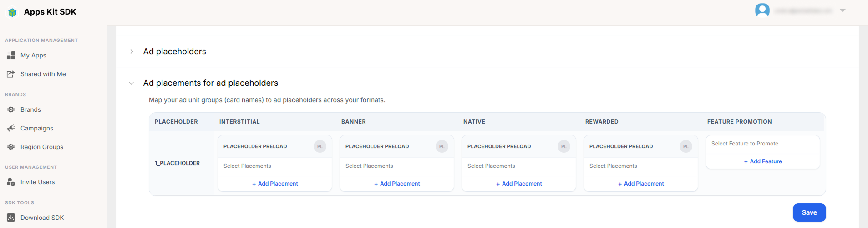Image resolution: width=868 pixels, height=228 pixels.
Task: Save the ad placement settings
Action: 809,212
